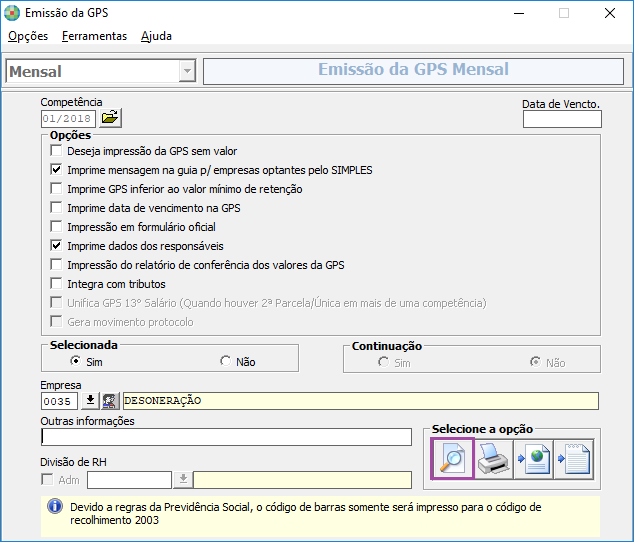The height and width of the screenshot is (542, 634).
Task: Open the Ajuda menu
Action: pos(156,36)
